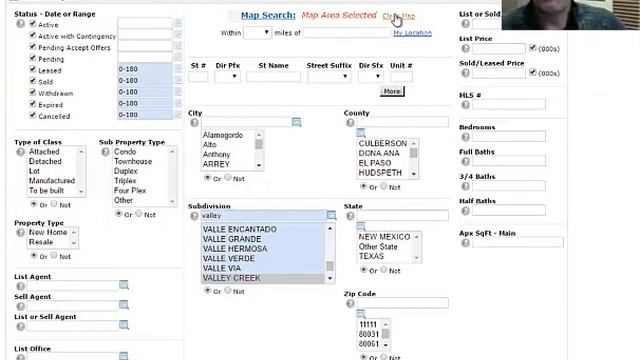
Task: Open County lookup list icon
Action: tap(360, 133)
